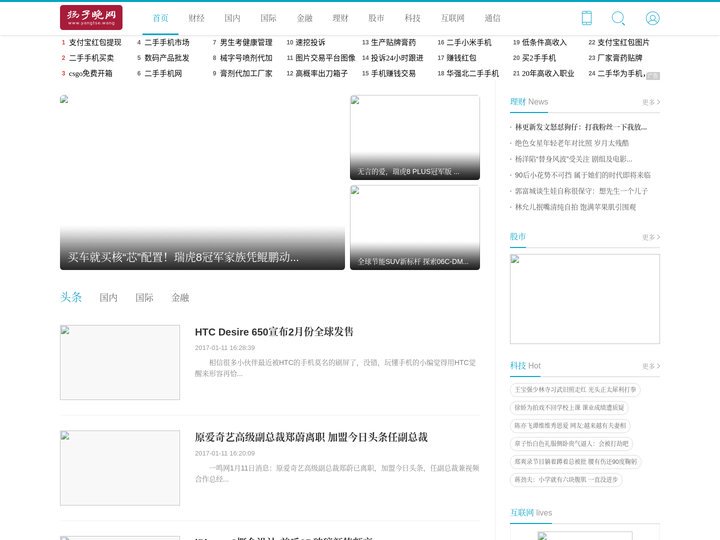Open the 全球节能SUV新标杆 featured image

(x=415, y=227)
